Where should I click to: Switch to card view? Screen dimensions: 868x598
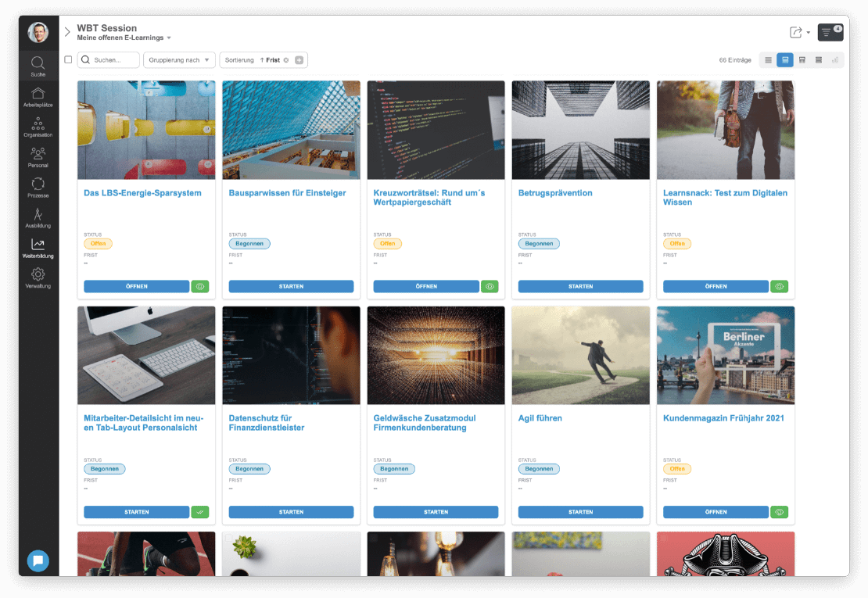coord(785,59)
